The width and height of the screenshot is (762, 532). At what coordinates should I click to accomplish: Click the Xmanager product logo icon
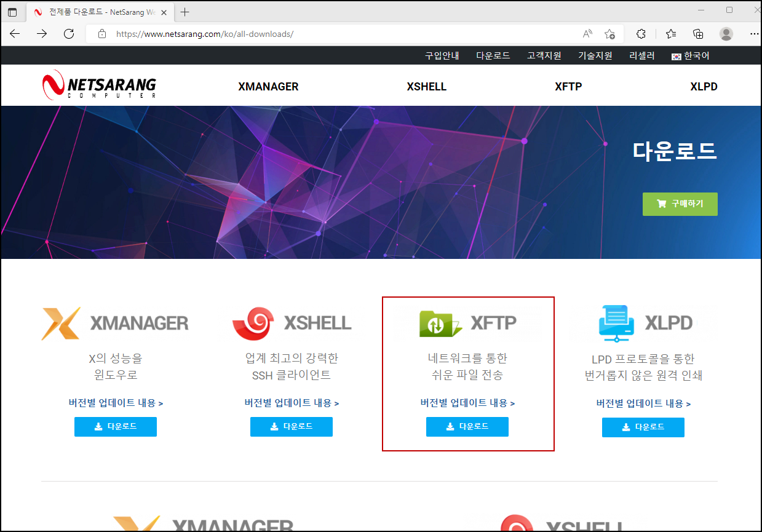61,323
